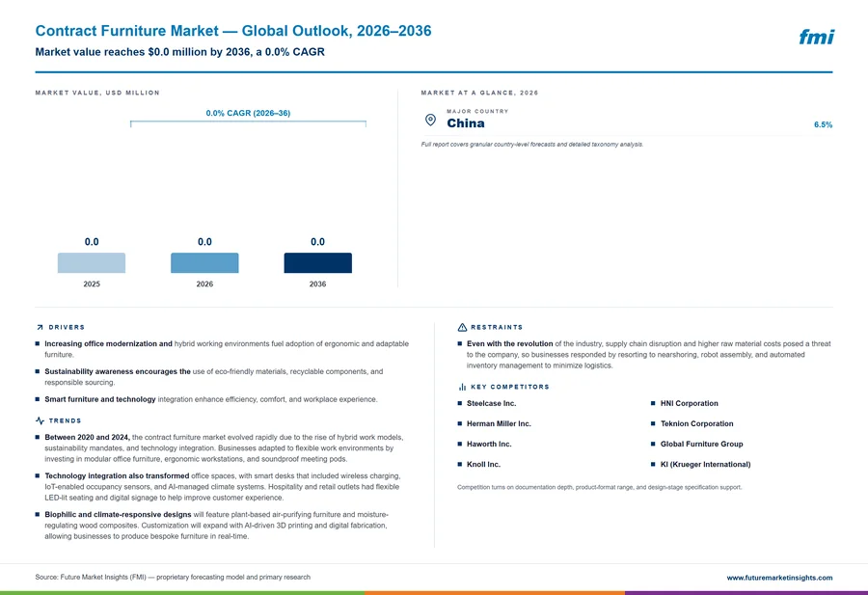Click the Contract Furniture Market title
The width and height of the screenshot is (868, 595).
coord(233,31)
